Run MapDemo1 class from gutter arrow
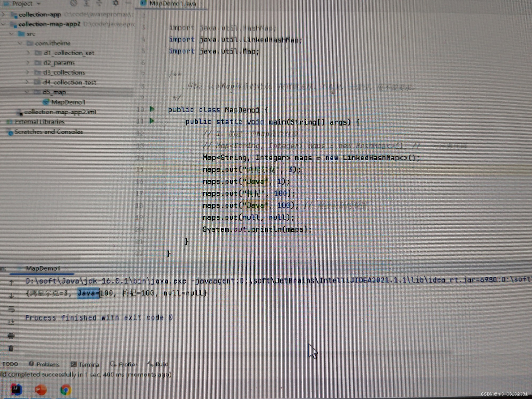This screenshot has width=532, height=399. click(152, 109)
